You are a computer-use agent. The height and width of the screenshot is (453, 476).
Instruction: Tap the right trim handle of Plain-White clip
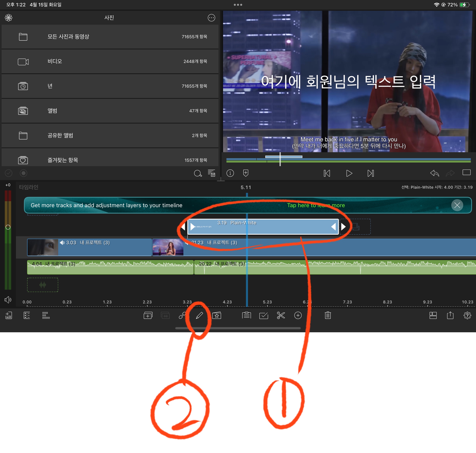[333, 227]
